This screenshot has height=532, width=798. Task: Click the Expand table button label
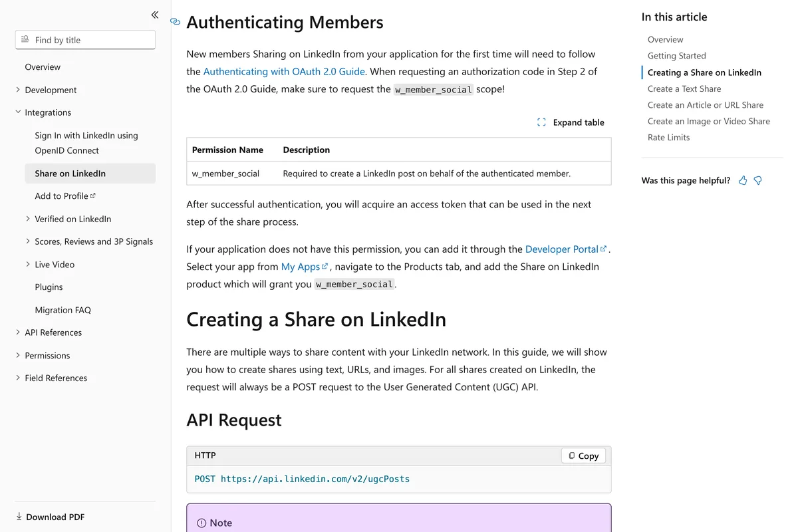[579, 122]
